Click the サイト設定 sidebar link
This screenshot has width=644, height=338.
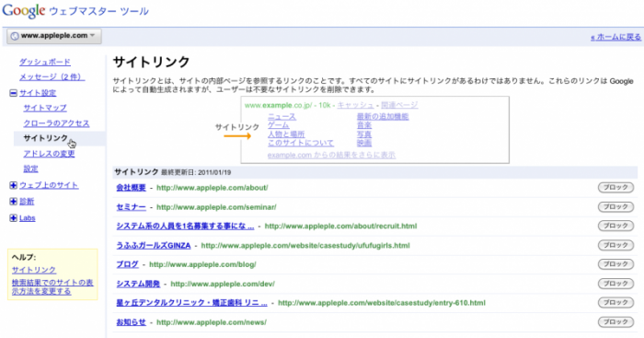coord(38,93)
